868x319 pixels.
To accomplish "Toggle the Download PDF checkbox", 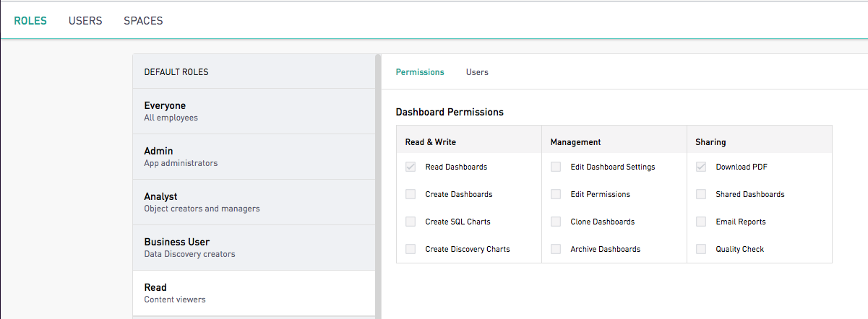I will 701,167.
